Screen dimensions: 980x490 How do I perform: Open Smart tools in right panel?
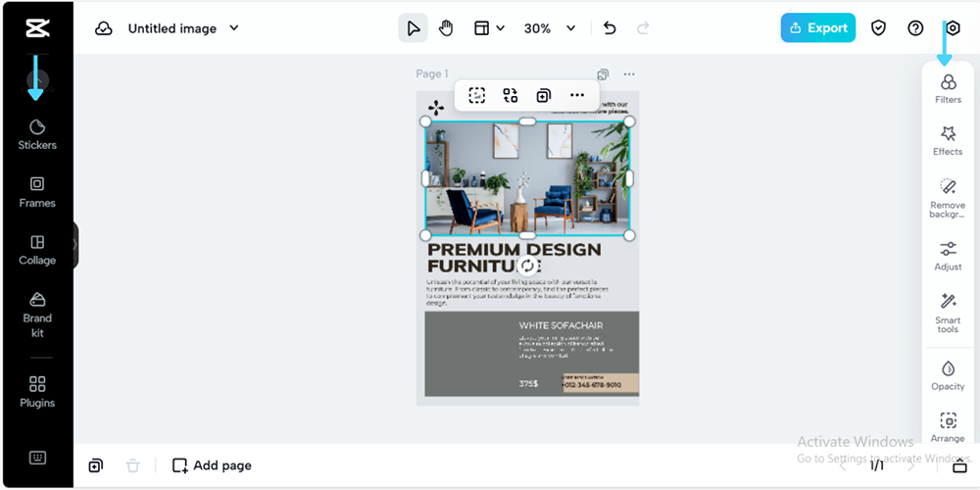[948, 314]
